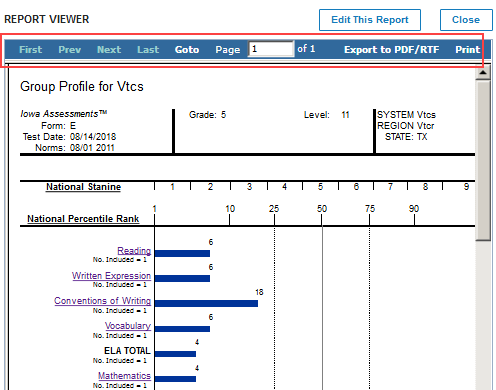
Task: Go to the First page
Action: coord(31,50)
